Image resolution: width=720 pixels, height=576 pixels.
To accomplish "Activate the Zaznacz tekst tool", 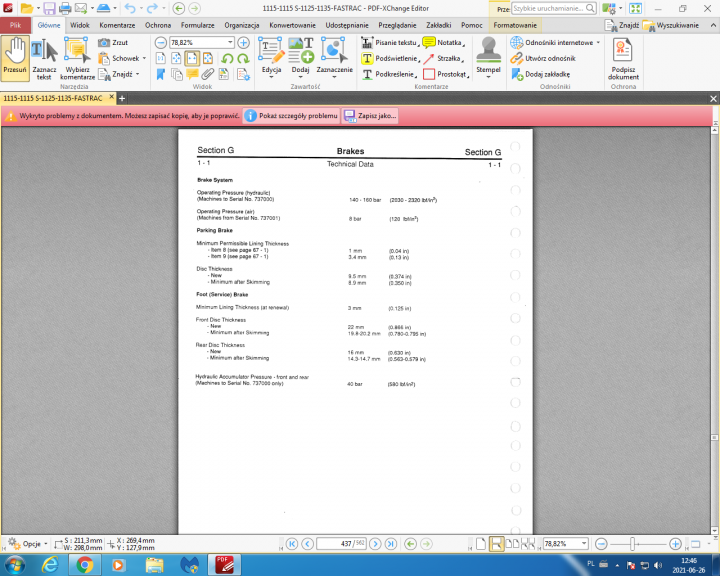I will [x=44, y=59].
